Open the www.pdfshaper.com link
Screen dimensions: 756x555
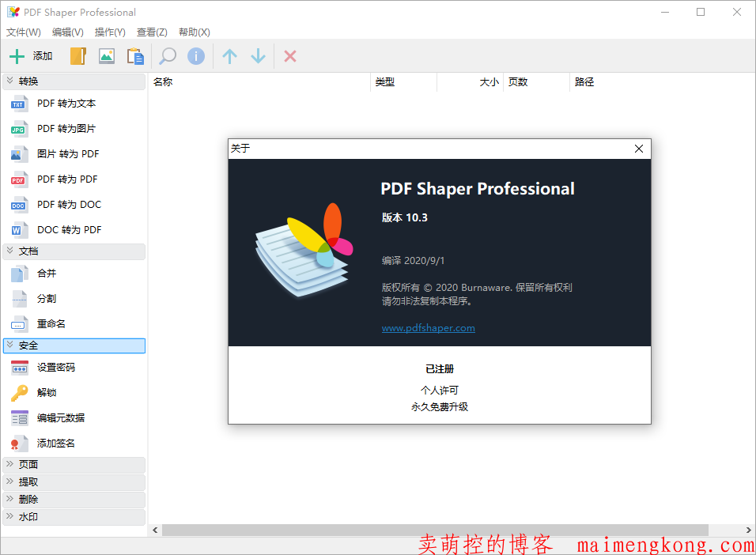point(428,328)
